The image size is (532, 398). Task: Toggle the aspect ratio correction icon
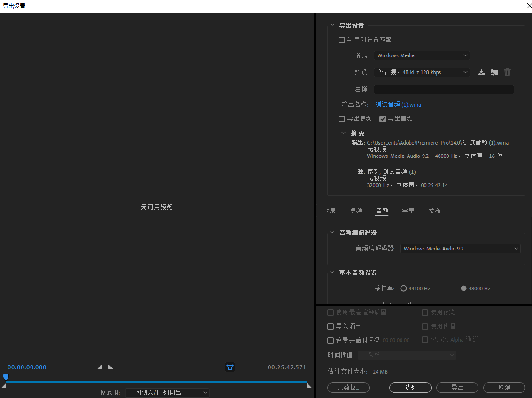coord(230,367)
